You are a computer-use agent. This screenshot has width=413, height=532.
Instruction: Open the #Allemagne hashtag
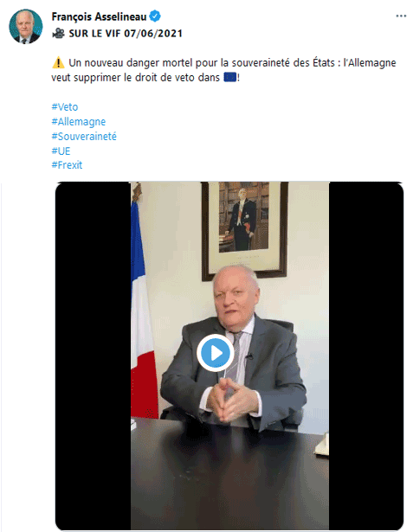tap(79, 121)
